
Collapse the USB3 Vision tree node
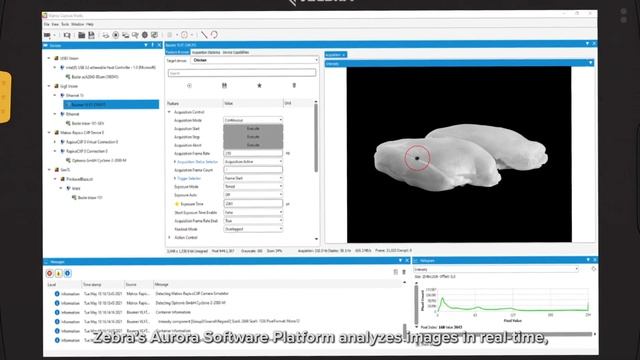pyautogui.click(x=49, y=58)
